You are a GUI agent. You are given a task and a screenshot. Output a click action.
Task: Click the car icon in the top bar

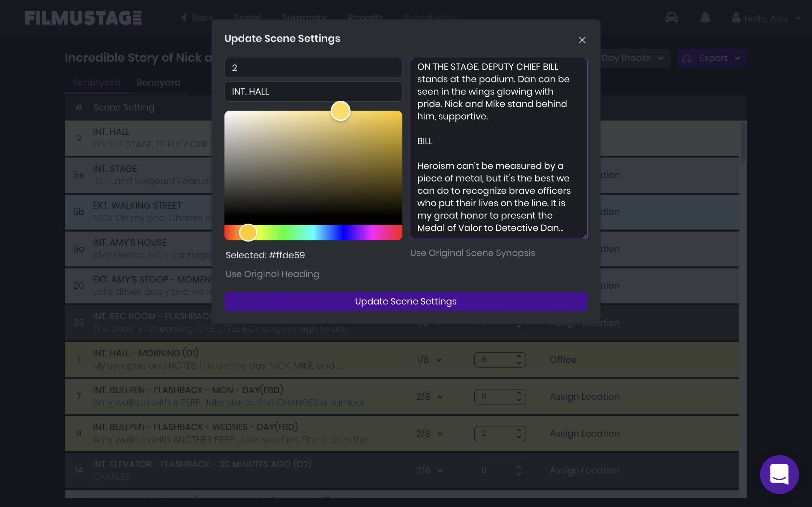tap(671, 18)
